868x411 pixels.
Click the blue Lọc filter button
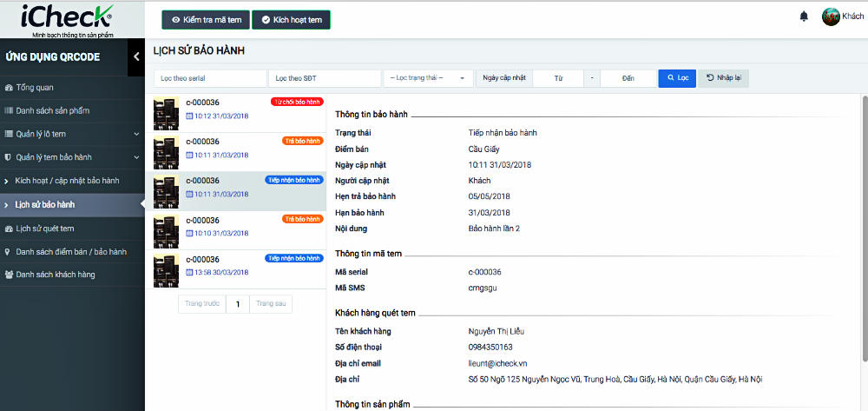(x=677, y=78)
